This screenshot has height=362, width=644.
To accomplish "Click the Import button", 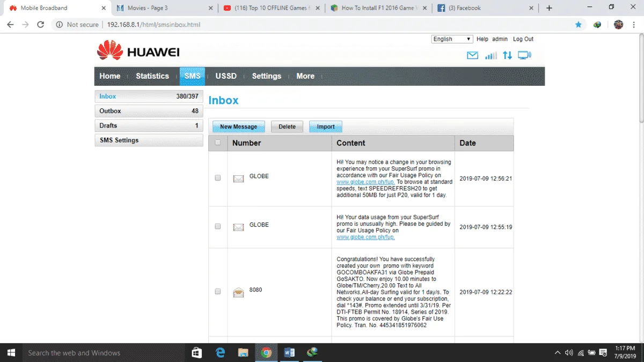I will pyautogui.click(x=326, y=127).
